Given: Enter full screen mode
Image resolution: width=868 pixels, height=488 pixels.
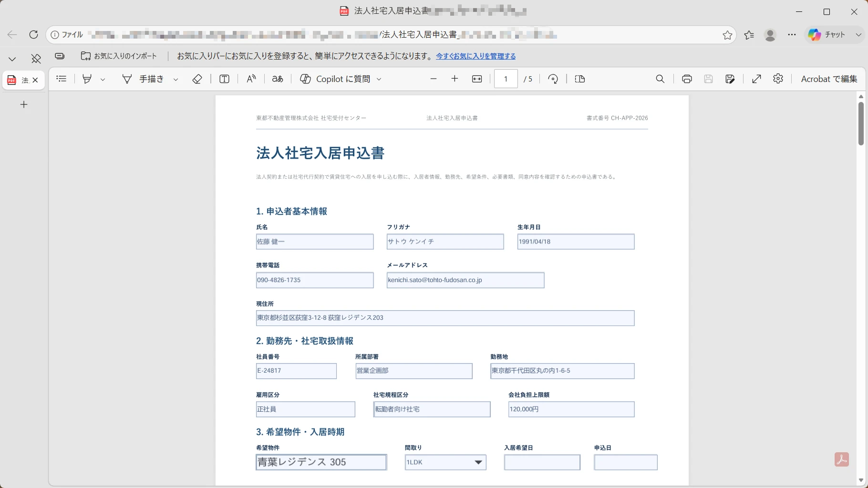Looking at the screenshot, I should [x=756, y=79].
